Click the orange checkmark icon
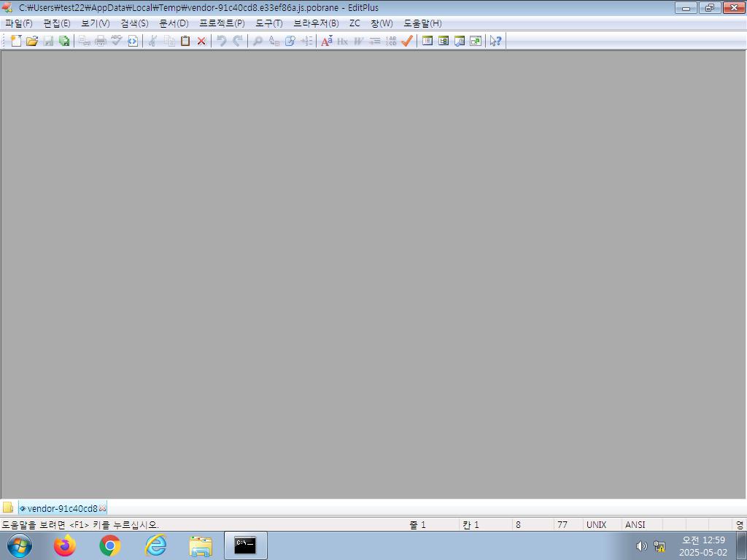 coord(407,41)
